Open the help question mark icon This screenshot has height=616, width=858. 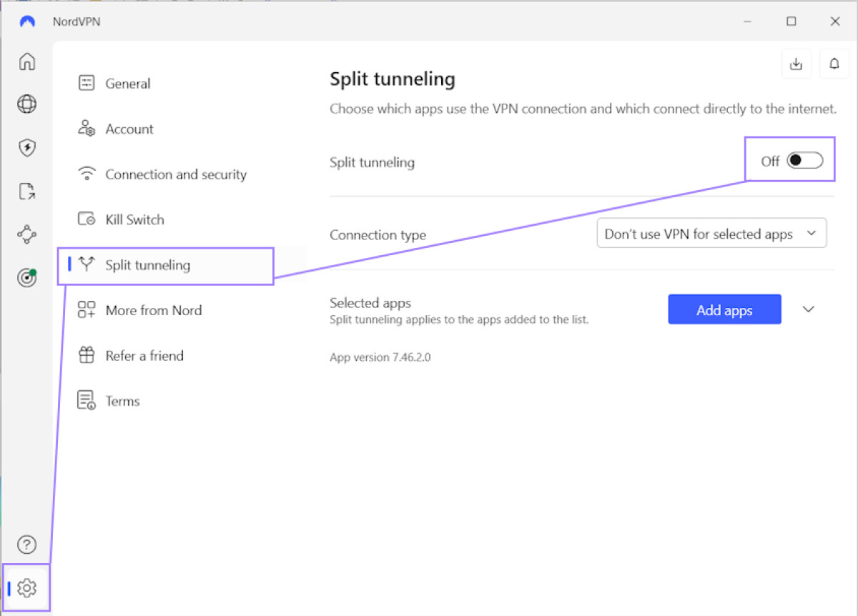26,545
